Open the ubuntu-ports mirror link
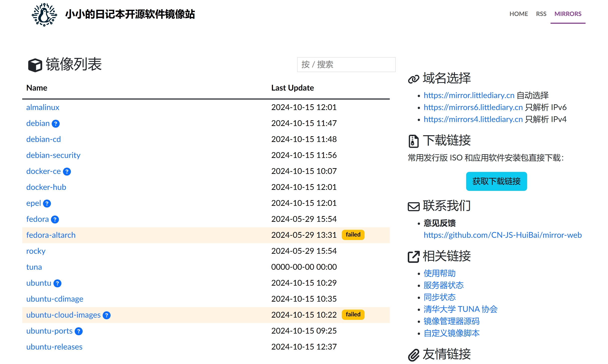Screen dimensions: 608x364 click(x=49, y=331)
